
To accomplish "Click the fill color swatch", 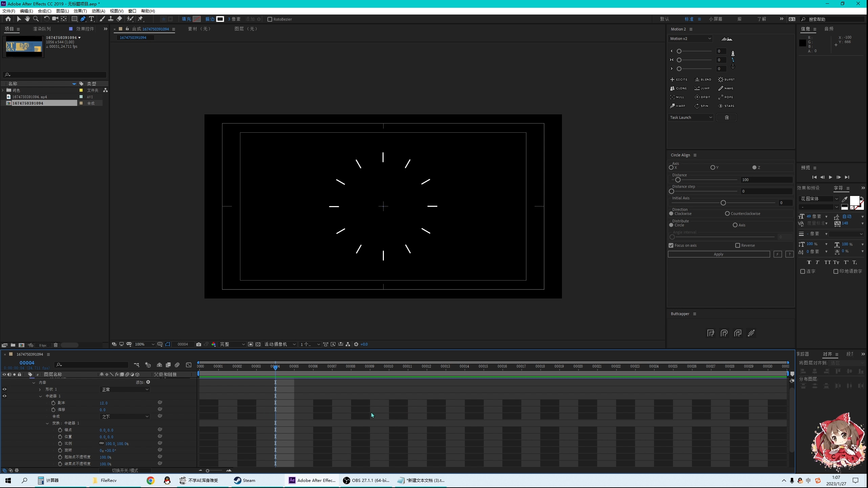I will click(x=196, y=19).
